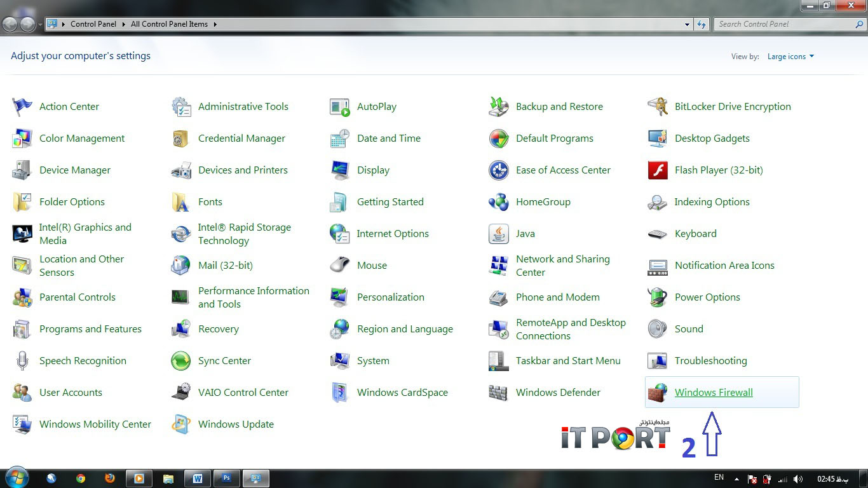Image resolution: width=868 pixels, height=488 pixels.
Task: Click the Keyboard icon
Action: click(x=658, y=234)
